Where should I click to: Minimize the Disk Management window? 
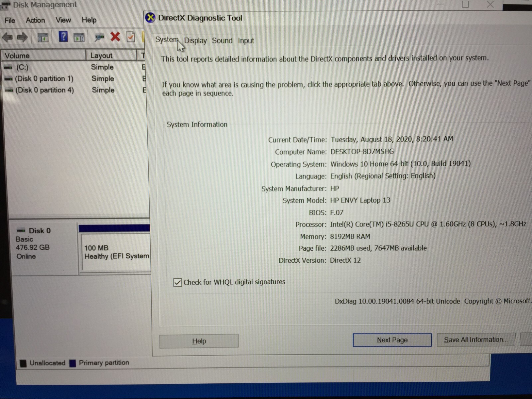[440, 4]
